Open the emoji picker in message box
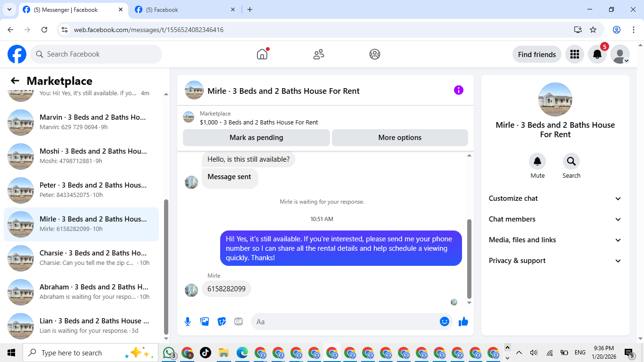Image resolution: width=644 pixels, height=362 pixels. (444, 321)
